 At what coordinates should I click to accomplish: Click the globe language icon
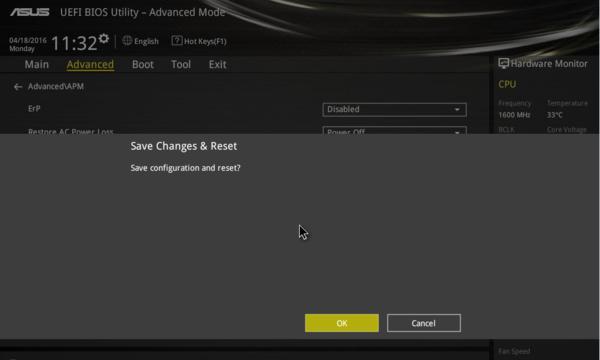click(127, 41)
